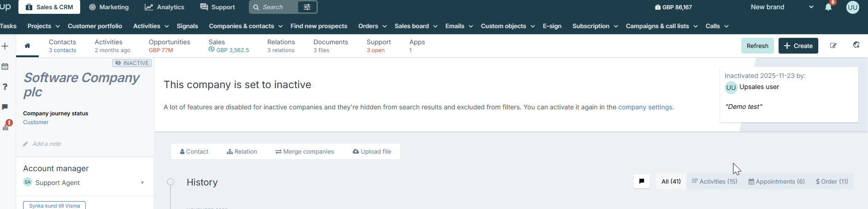Expand the Companies & contacts menu
The width and height of the screenshot is (868, 209).
click(x=246, y=26)
